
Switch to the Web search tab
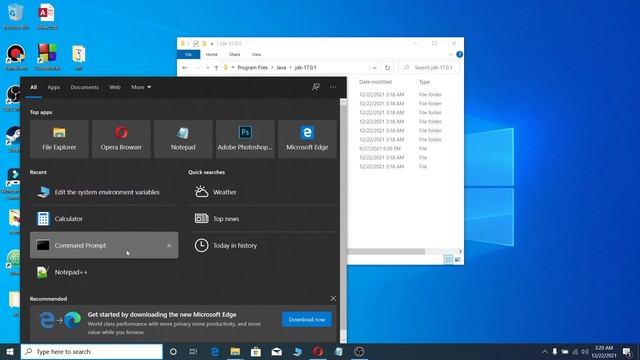(115, 87)
